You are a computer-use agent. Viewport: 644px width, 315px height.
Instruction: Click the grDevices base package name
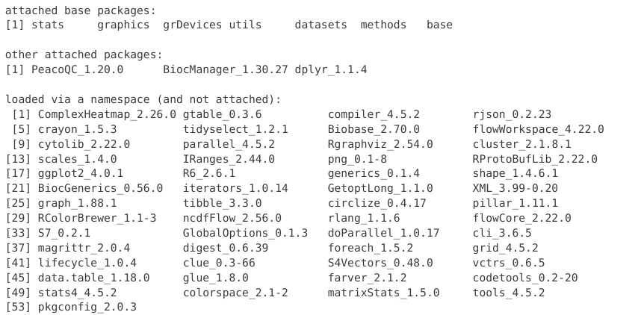[x=193, y=25]
